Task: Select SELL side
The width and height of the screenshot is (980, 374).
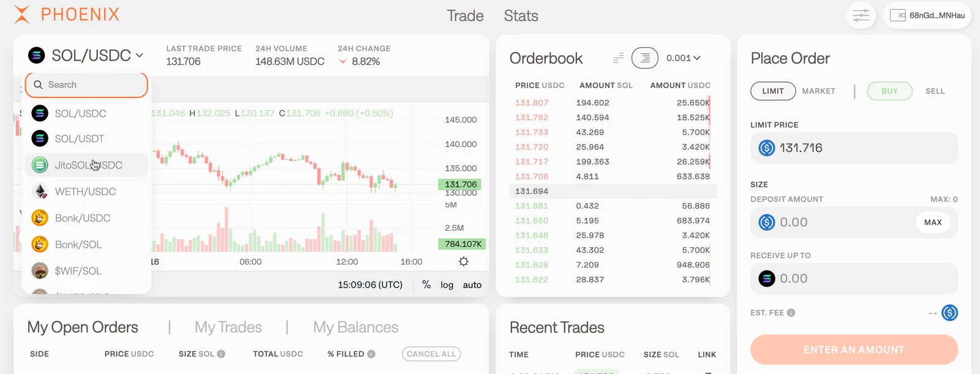Action: point(935,91)
